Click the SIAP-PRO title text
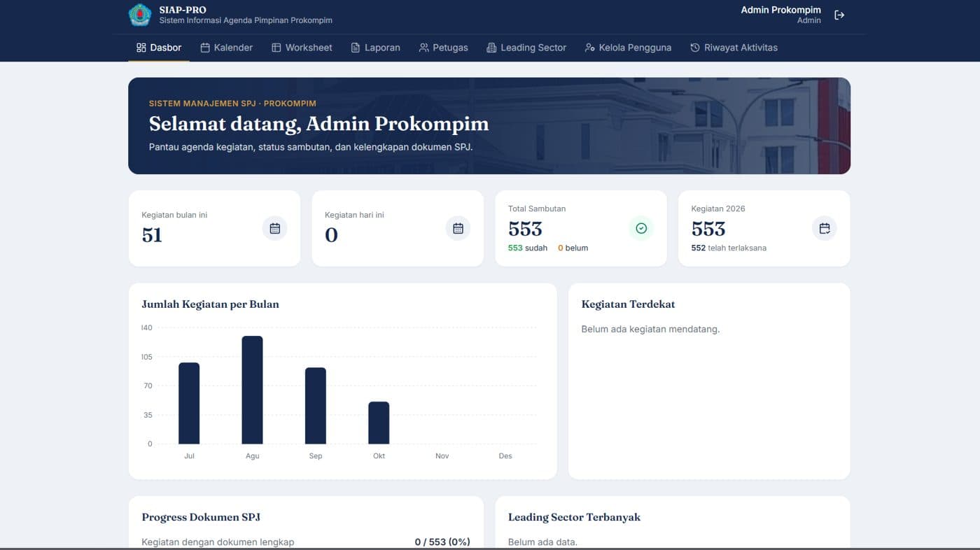980x550 pixels. [x=183, y=10]
